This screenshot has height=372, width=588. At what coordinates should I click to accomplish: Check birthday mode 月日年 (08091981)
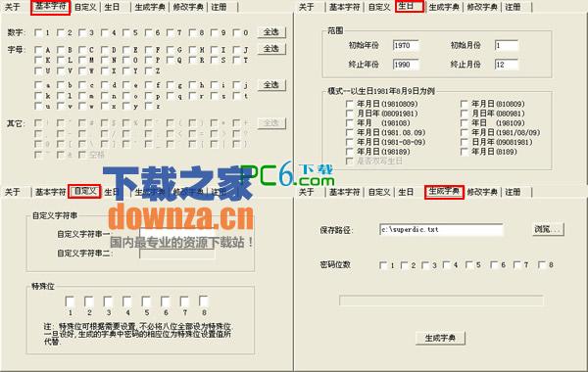point(349,114)
